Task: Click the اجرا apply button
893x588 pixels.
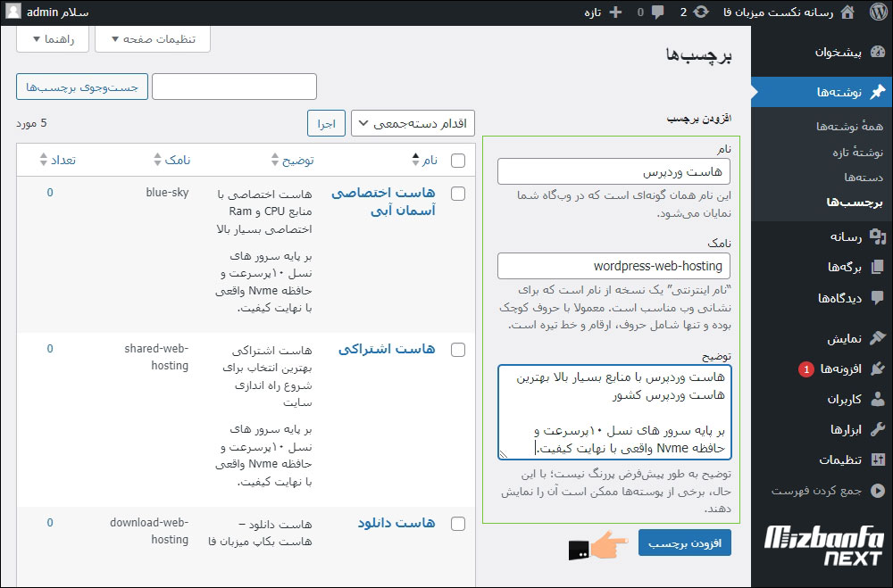Action: 326,123
